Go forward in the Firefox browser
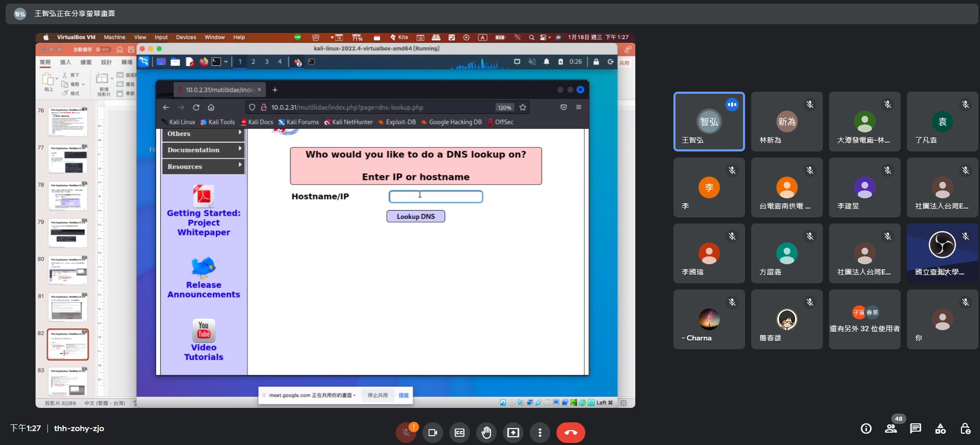 181,108
